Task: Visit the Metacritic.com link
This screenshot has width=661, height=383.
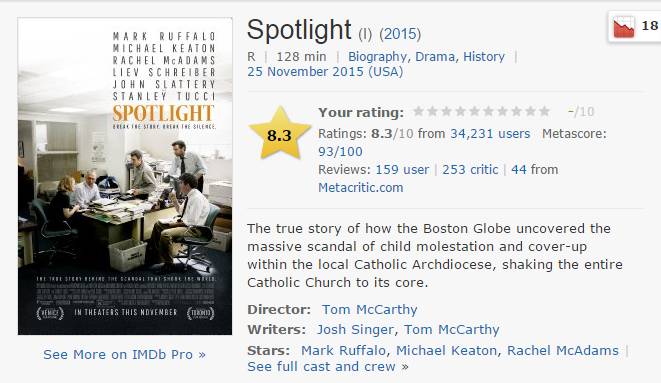Action: point(360,187)
